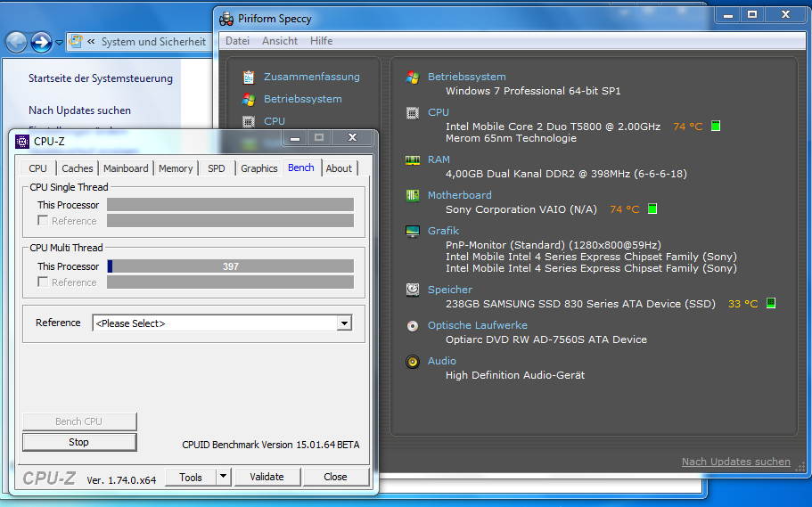Click Nach Updates suchen in Systemsteuerung sidebar
The image size is (812, 507).
coord(79,110)
